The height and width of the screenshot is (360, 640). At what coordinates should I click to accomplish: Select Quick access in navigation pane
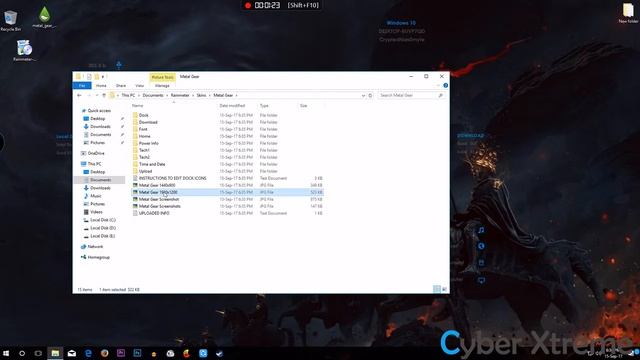[x=96, y=111]
